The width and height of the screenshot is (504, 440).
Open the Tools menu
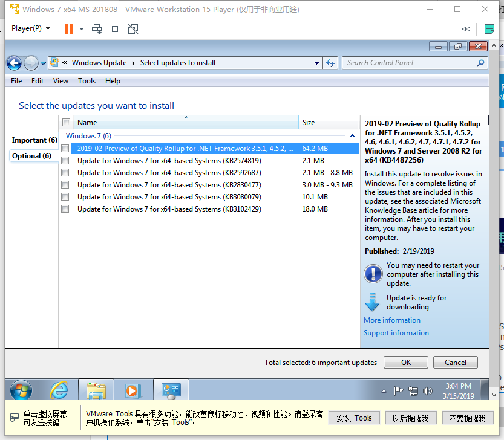[x=87, y=81]
